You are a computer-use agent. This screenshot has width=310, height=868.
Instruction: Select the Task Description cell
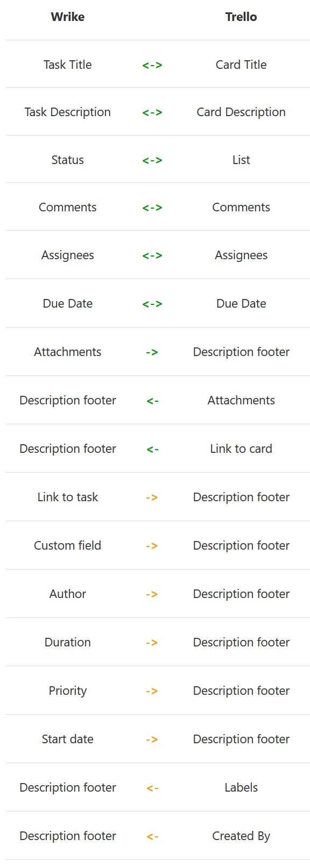[67, 112]
